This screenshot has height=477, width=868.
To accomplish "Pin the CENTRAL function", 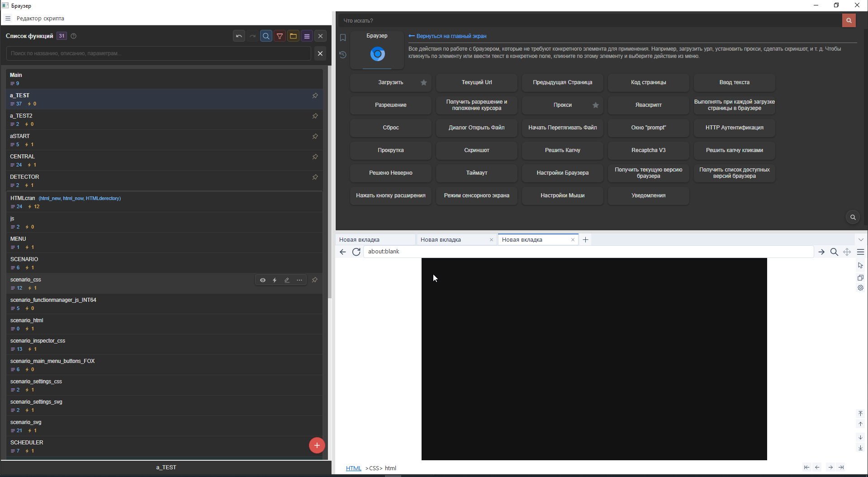I will (315, 157).
